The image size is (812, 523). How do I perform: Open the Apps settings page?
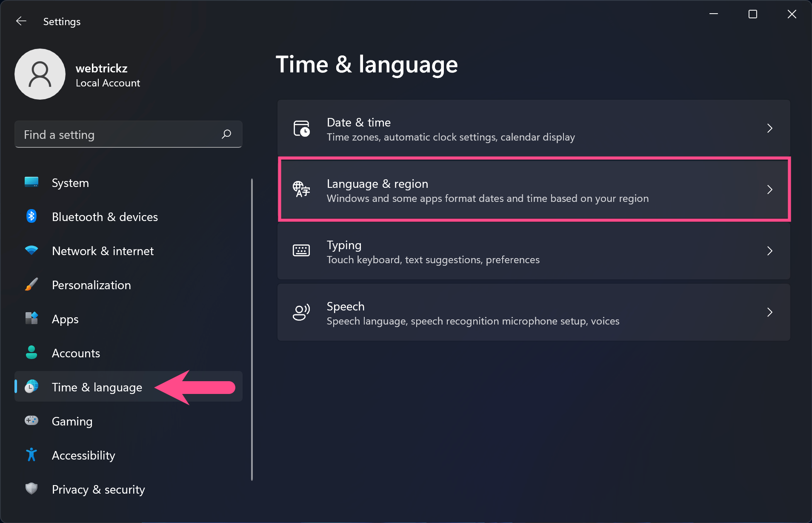(65, 319)
